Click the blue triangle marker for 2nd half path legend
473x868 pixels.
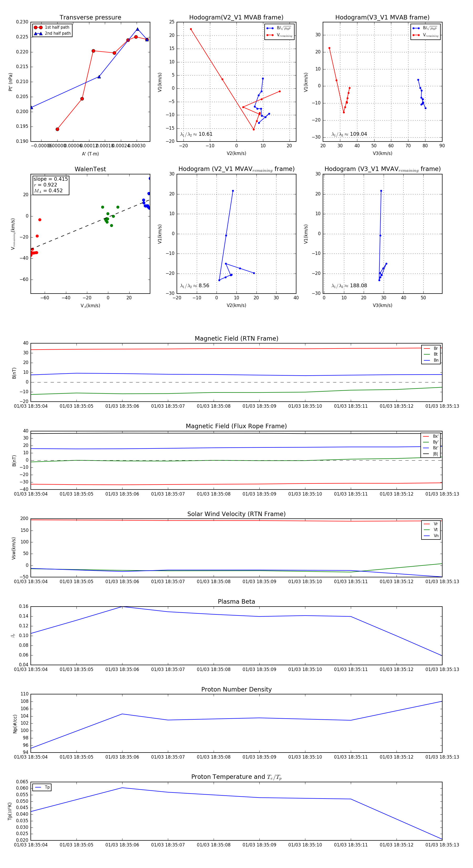tap(38, 33)
